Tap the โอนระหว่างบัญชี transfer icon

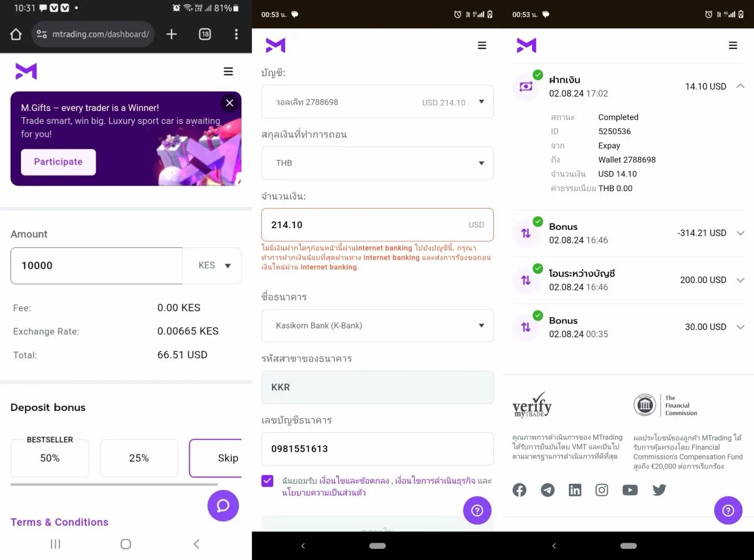tap(526, 280)
